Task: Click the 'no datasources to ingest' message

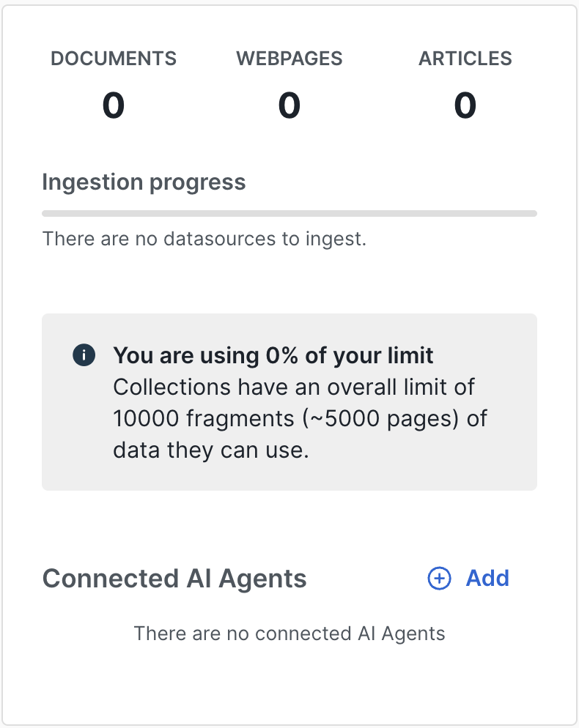Action: coord(204,239)
